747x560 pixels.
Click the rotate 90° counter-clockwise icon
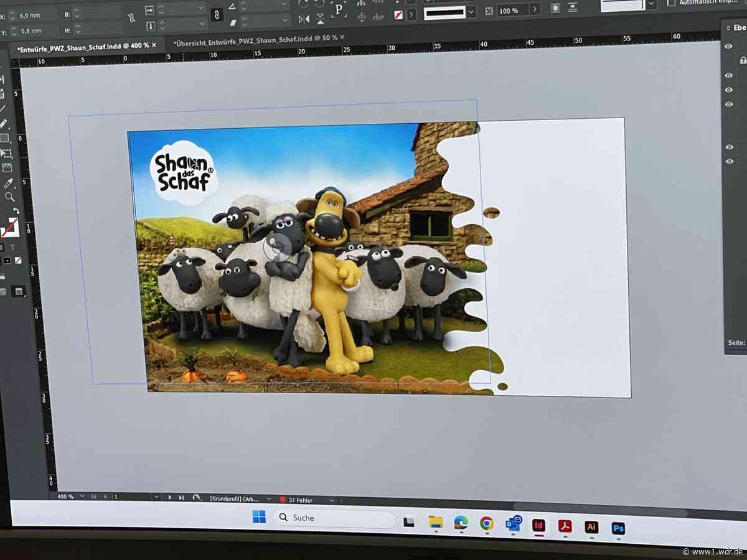coord(319,3)
